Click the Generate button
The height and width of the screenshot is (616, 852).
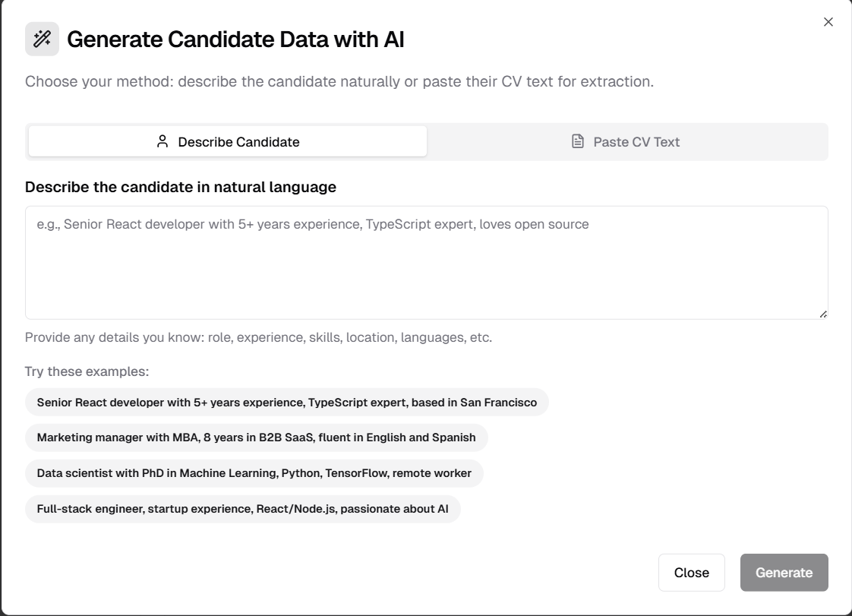tap(784, 572)
